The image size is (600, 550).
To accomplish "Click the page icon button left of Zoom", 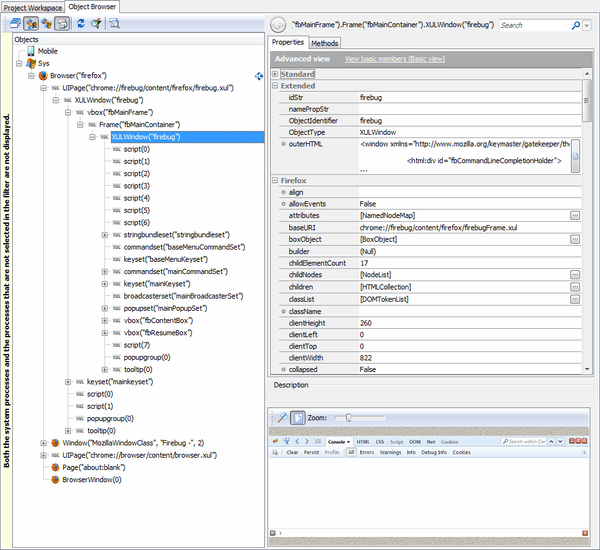I will pyautogui.click(x=297, y=417).
